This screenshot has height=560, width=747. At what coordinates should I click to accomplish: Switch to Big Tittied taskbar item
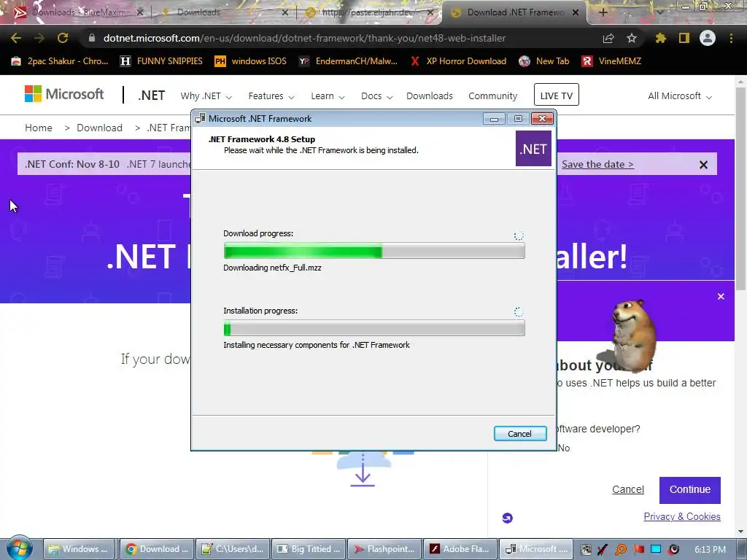309,549
